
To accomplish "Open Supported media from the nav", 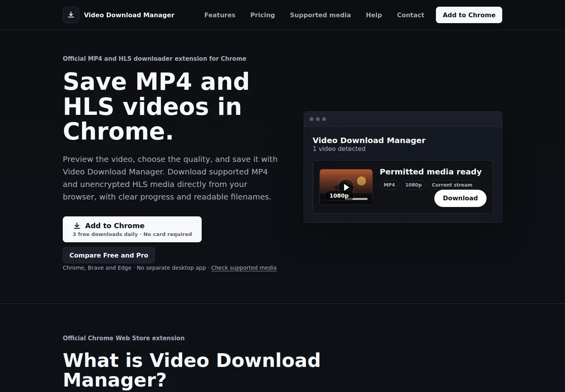I will (320, 15).
